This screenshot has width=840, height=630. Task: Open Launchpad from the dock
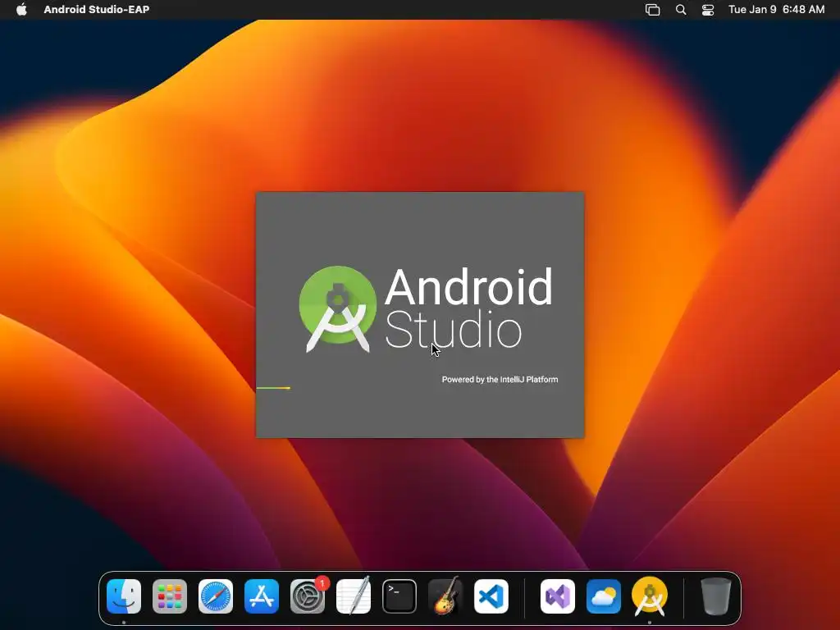pyautogui.click(x=170, y=596)
